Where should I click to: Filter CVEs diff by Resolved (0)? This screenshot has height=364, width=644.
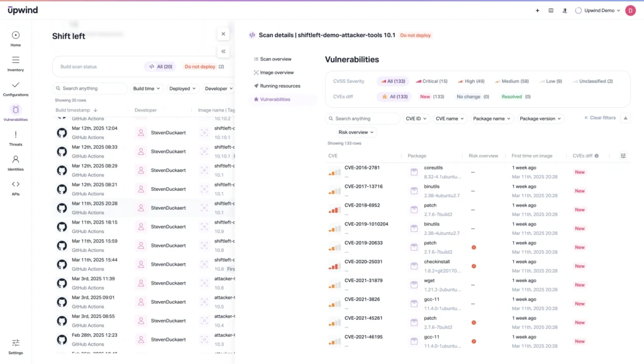coord(516,96)
